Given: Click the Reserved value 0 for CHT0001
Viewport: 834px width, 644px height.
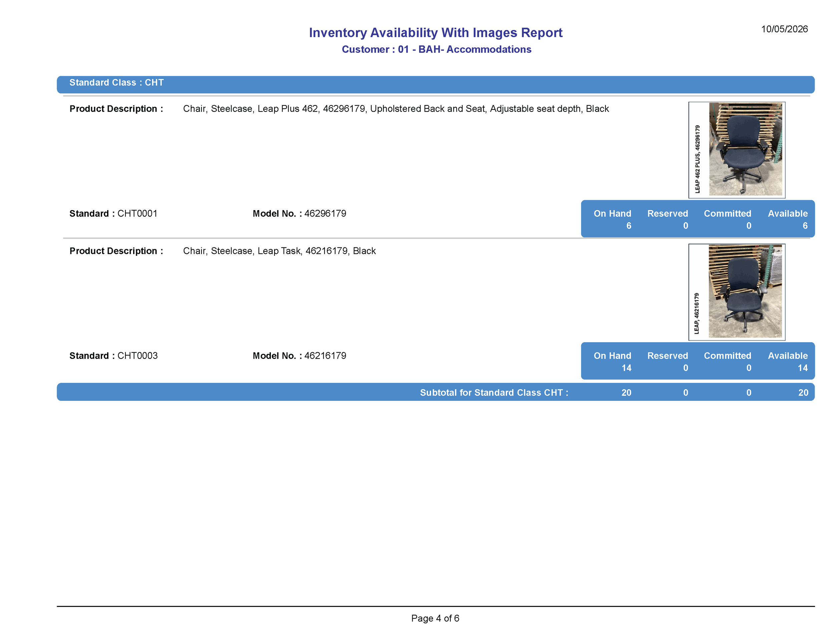Looking at the screenshot, I should coord(686,225).
